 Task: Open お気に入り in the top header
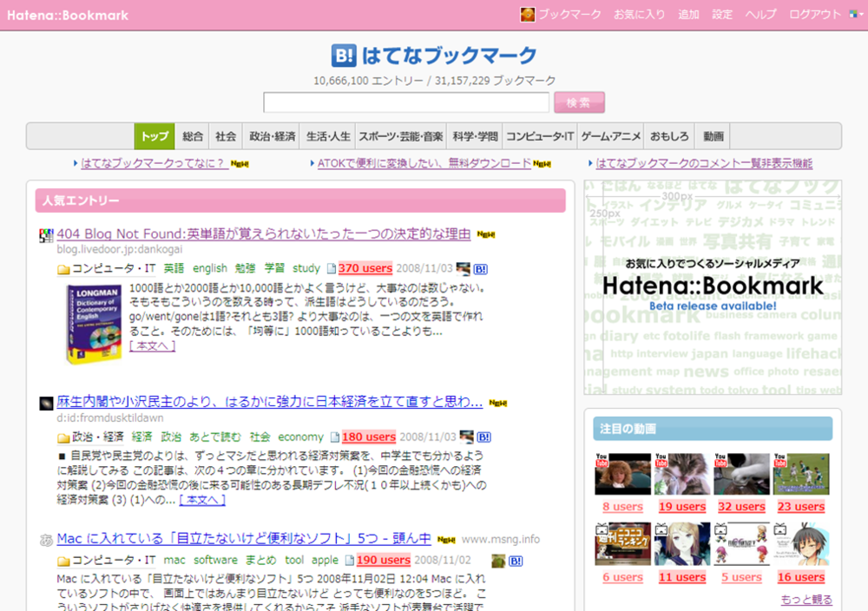(640, 15)
